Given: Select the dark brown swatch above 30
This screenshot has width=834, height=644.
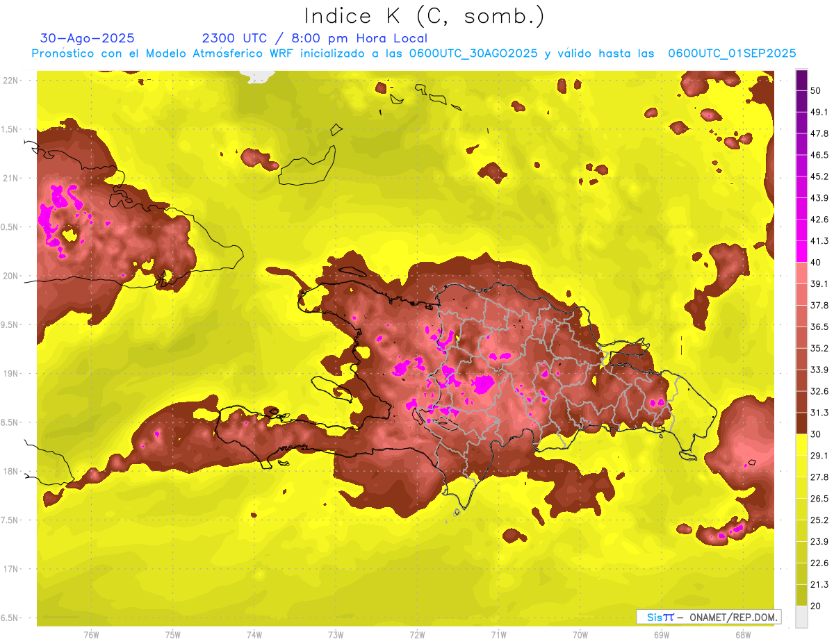Looking at the screenshot, I should 801,423.
